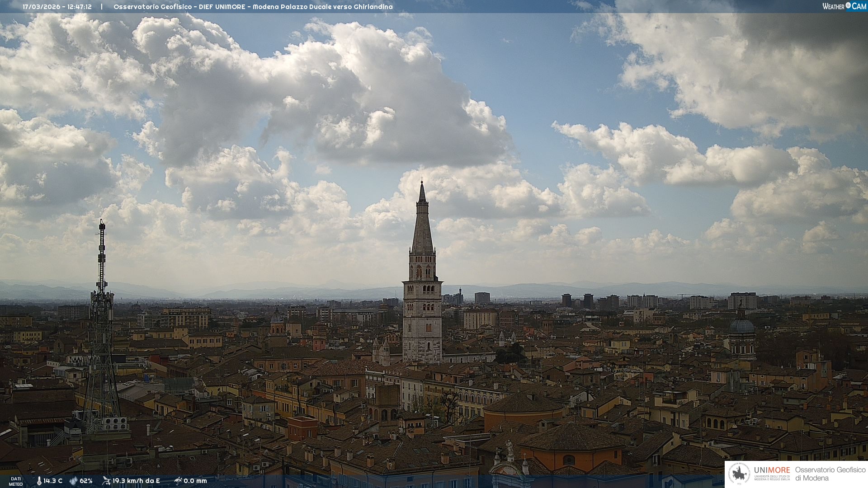The height and width of the screenshot is (488, 868).
Task: Click 'Osservatorio Geofisico di Modena' banner text
Action: [830, 474]
